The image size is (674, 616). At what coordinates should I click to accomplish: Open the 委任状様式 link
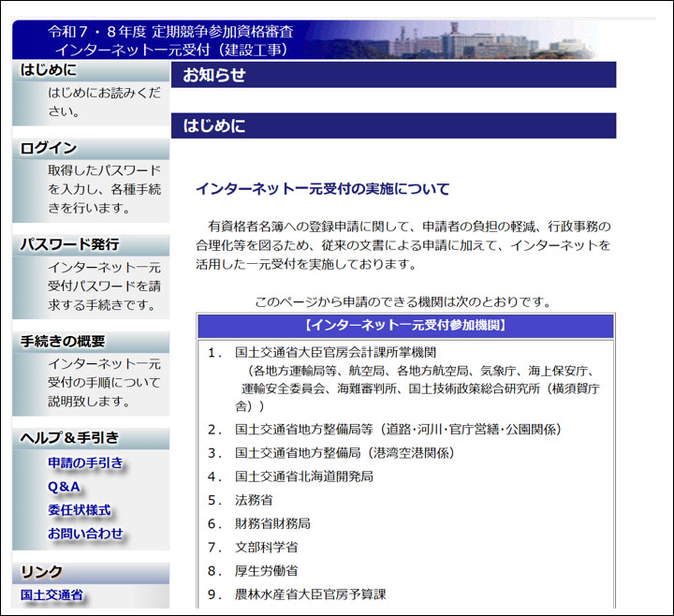[80, 510]
